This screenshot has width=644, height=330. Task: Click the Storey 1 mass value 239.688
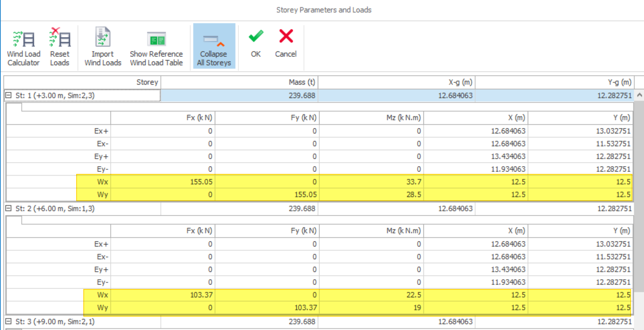point(239,95)
